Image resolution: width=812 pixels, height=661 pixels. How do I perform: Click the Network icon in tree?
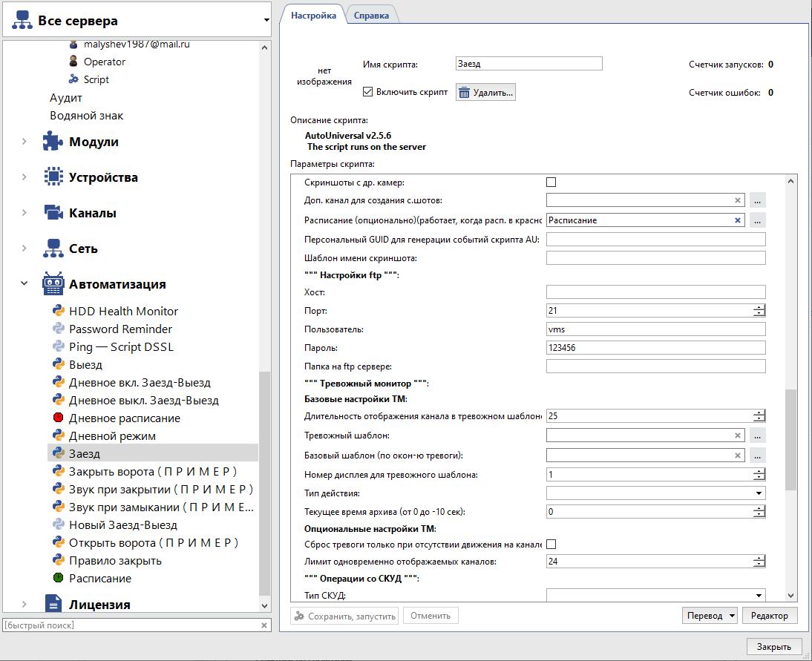click(53, 249)
